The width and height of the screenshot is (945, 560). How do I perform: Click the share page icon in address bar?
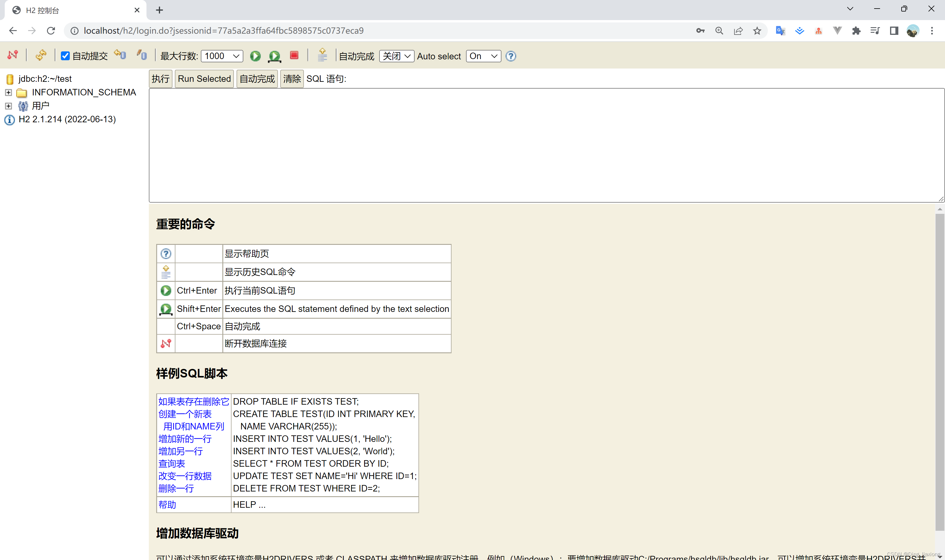pos(738,30)
